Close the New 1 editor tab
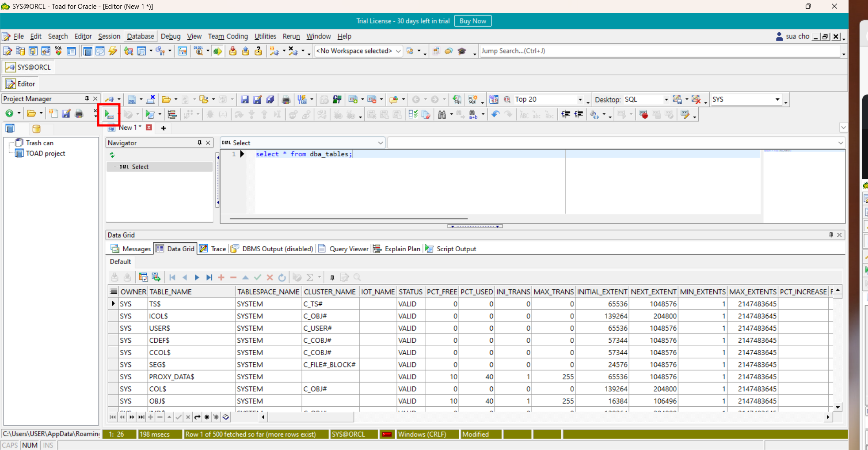The height and width of the screenshot is (450, 868). pyautogui.click(x=149, y=128)
